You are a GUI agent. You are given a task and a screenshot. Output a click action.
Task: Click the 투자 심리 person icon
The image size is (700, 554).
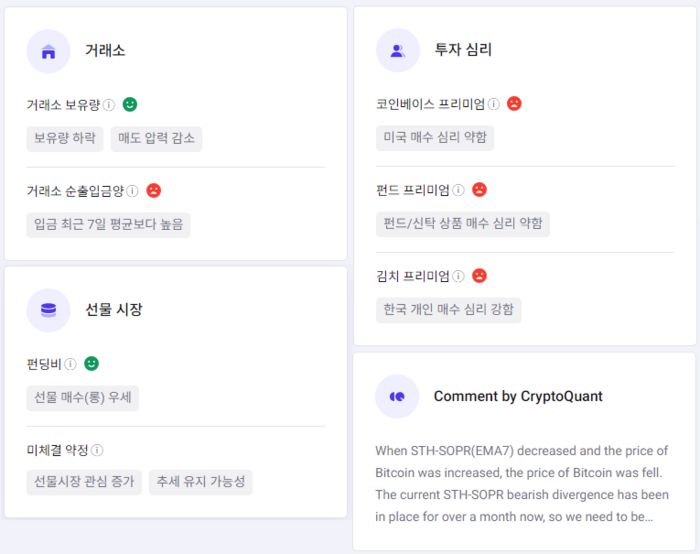pos(397,50)
